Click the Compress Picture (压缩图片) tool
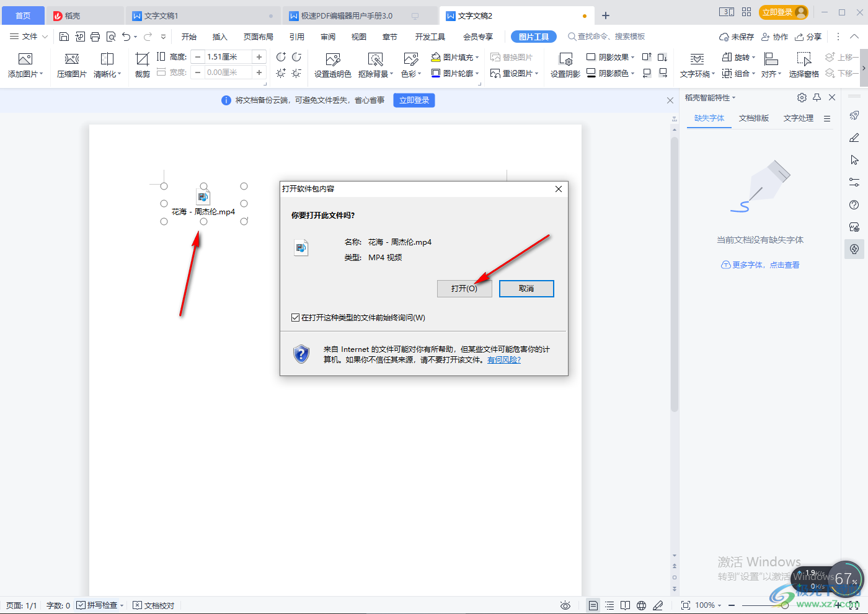 (x=72, y=65)
